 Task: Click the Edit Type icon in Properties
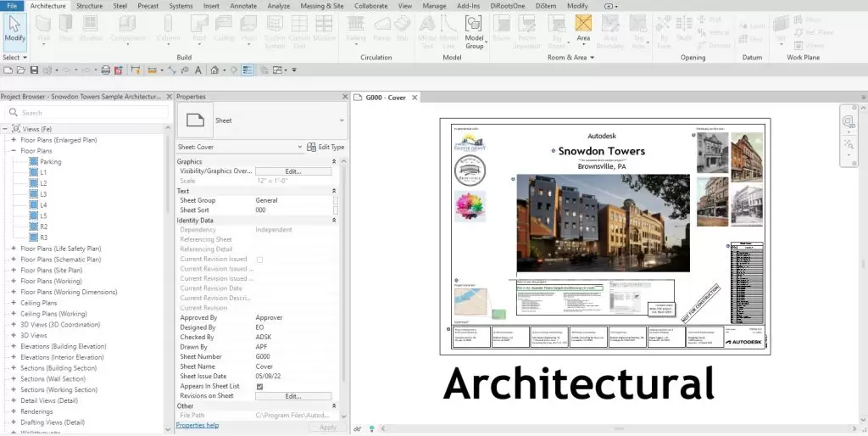pos(312,147)
